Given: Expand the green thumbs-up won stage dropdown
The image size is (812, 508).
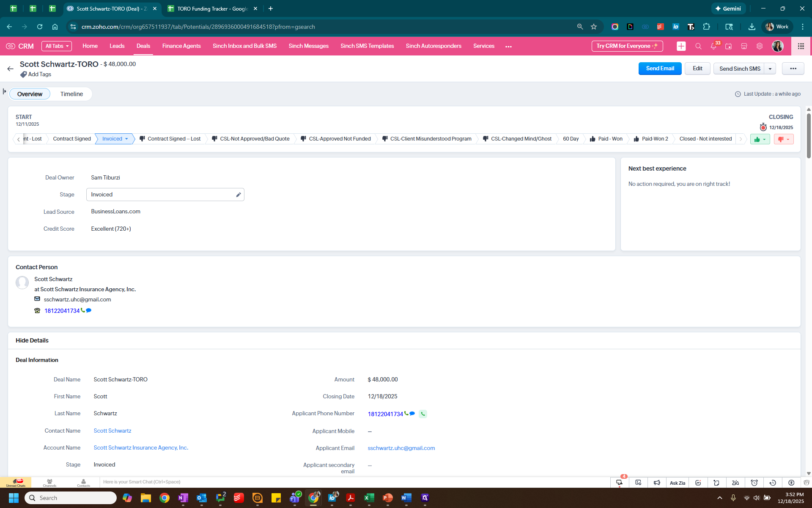Looking at the screenshot, I should click(x=760, y=139).
